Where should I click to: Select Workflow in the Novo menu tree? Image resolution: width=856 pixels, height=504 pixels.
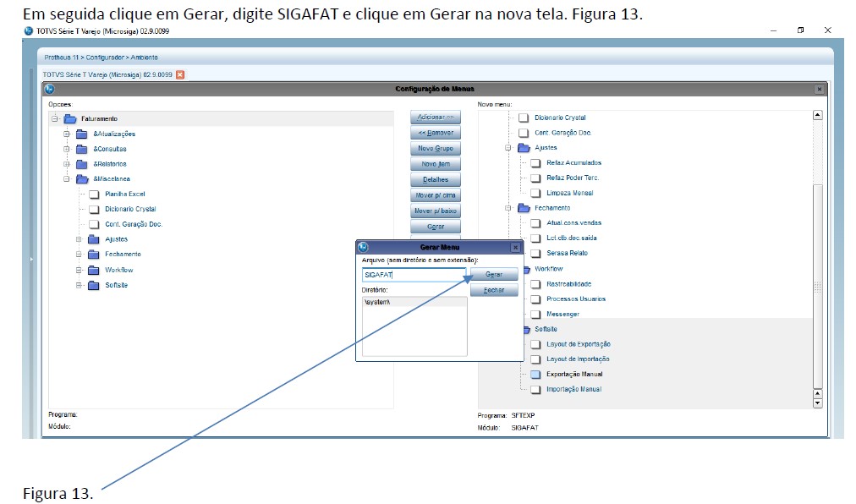[549, 269]
